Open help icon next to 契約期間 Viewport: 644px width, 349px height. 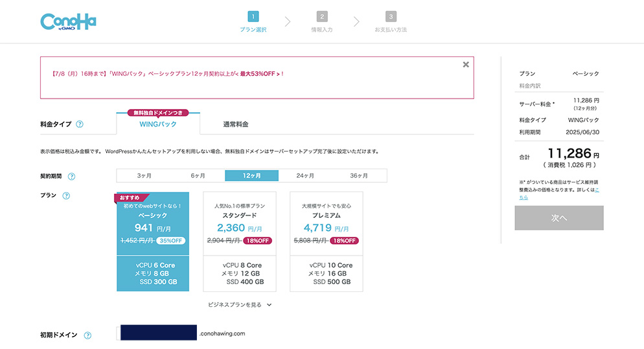[x=71, y=176]
